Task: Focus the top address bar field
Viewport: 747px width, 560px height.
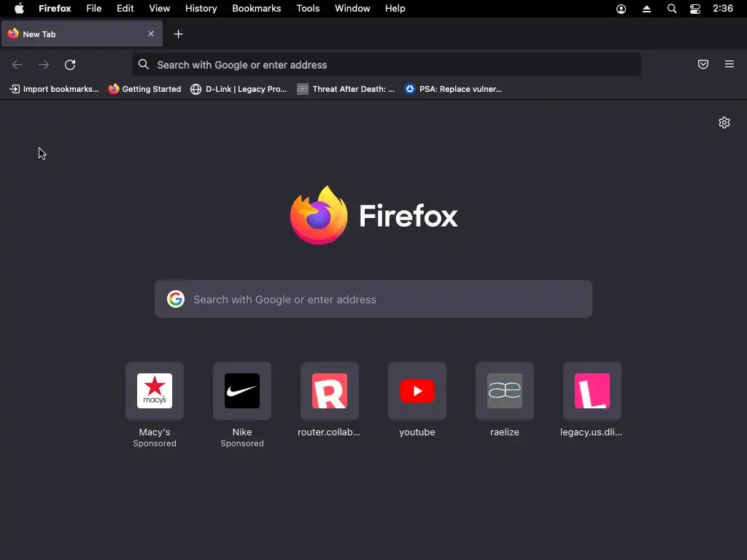Action: (387, 64)
